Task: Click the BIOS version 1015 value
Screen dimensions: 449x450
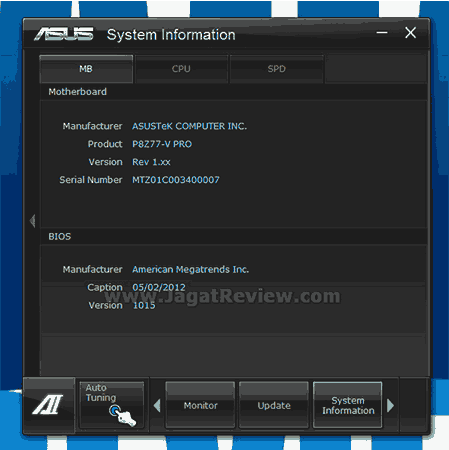Action: 144,305
